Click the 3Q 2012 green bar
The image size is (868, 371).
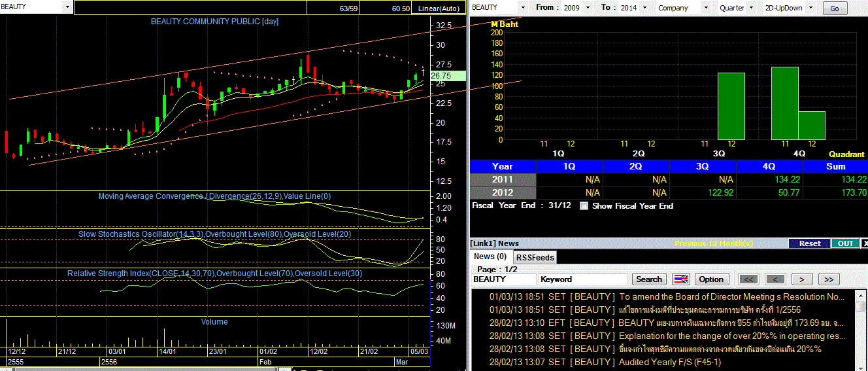[731, 106]
